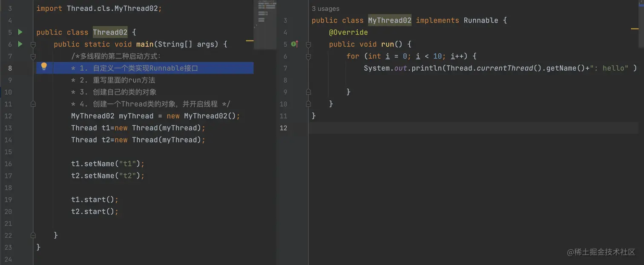Open the yellow lightbulb quick-fix on line 8
The width and height of the screenshot is (644, 265).
[44, 66]
